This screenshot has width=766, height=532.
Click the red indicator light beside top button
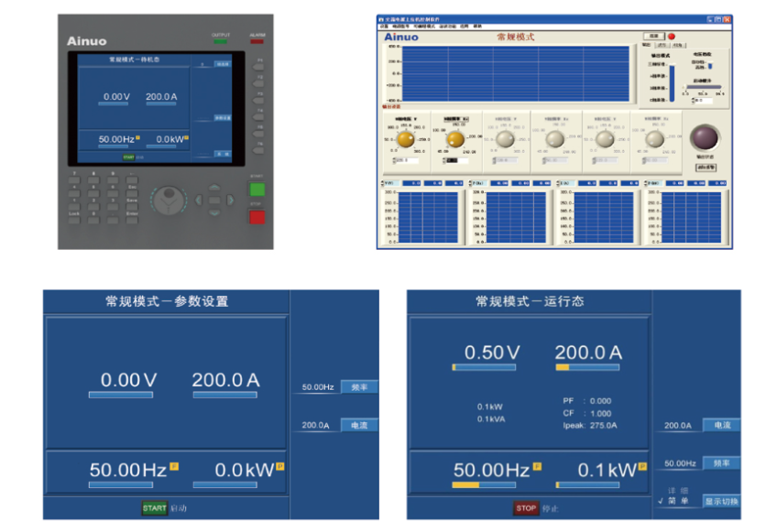pos(672,37)
